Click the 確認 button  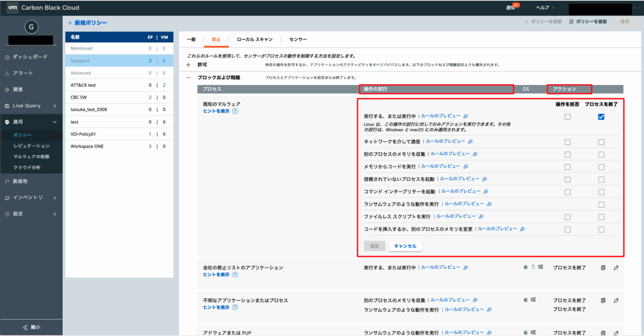[x=375, y=246]
